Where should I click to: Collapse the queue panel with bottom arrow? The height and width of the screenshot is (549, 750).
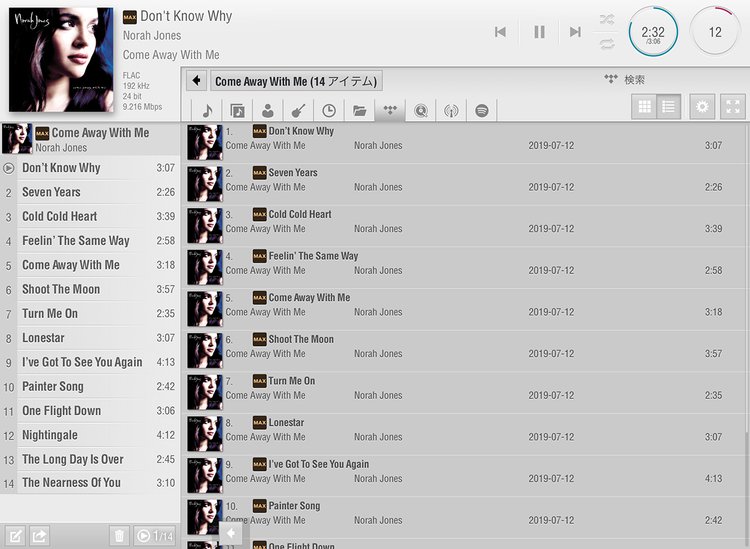tap(231, 533)
